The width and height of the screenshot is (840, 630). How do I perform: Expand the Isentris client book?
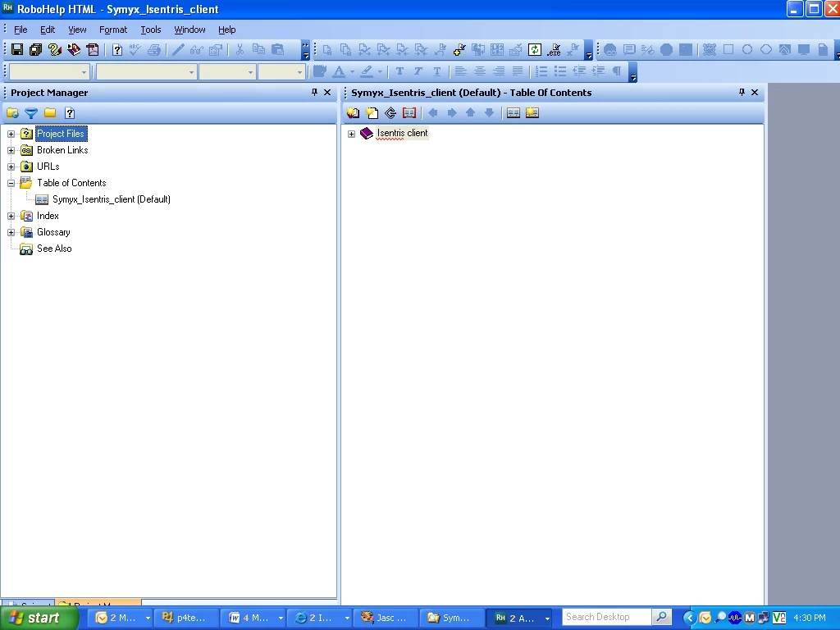click(x=351, y=134)
